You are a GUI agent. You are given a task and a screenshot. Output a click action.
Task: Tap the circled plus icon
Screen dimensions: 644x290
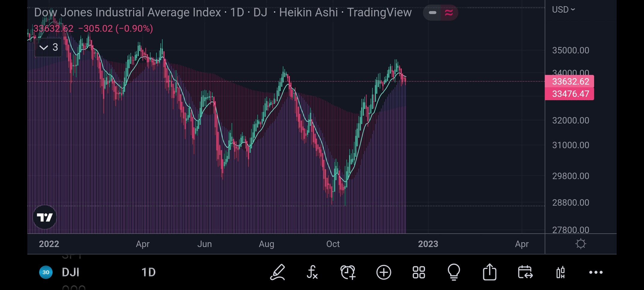pos(384,272)
